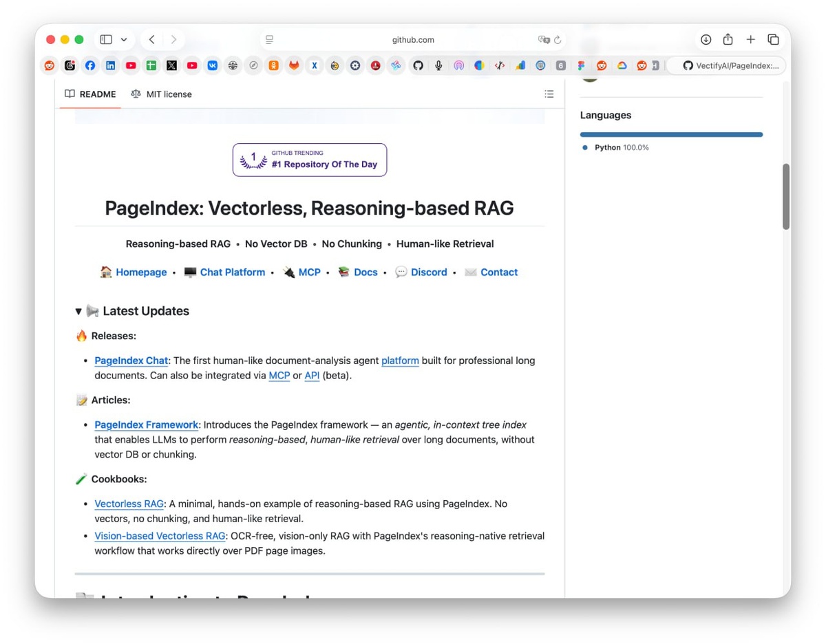This screenshot has width=826, height=644.
Task: Click the 'Articles:' subheading text
Action: pyautogui.click(x=111, y=400)
